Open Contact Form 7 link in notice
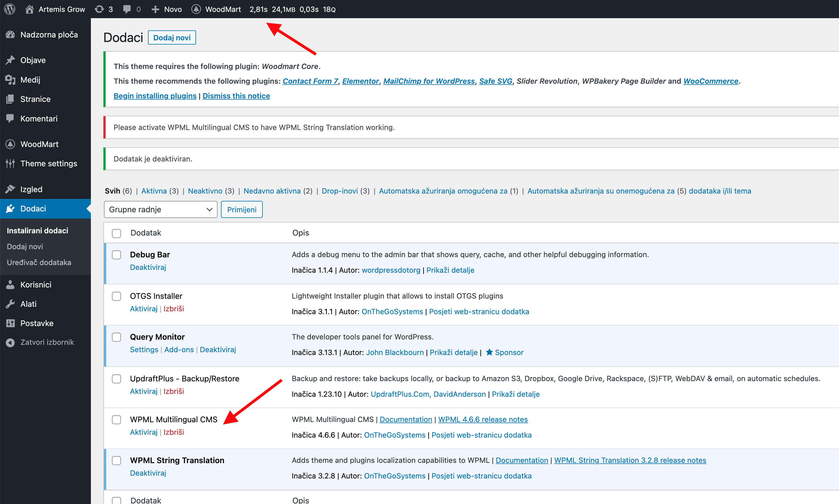Image resolution: width=839 pixels, height=504 pixels. pos(310,81)
